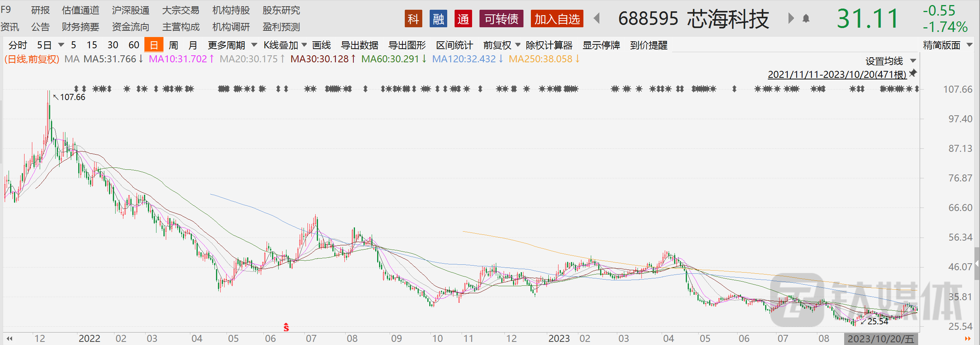This screenshot has height=345, width=980.
Task: Select the 日 daily K-line period
Action: tap(154, 45)
